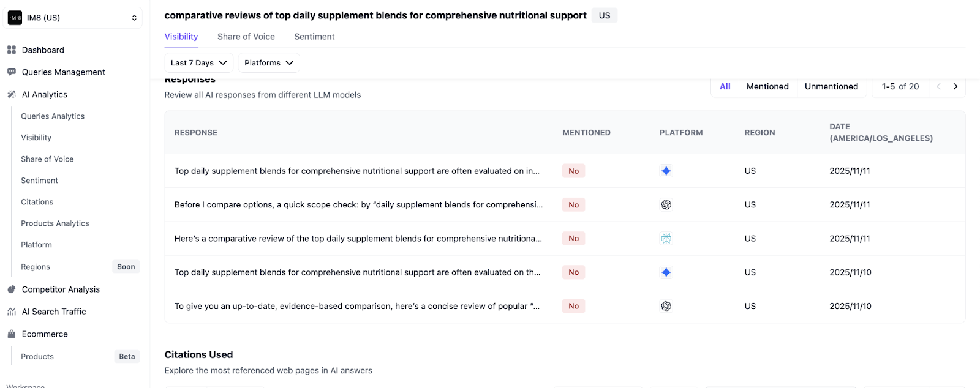Open the Last 7 Days date range dropdown
Viewport: 980px width, 388px height.
198,62
